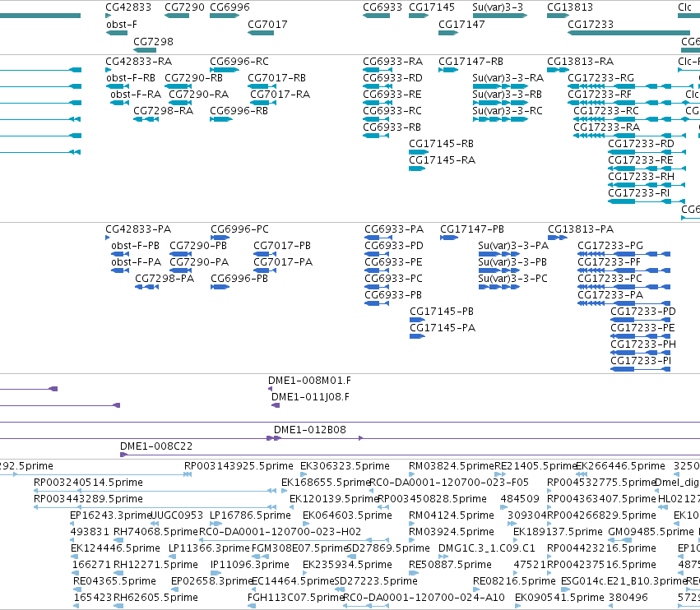Click protein label 'CG6933-PE'

tap(393, 262)
